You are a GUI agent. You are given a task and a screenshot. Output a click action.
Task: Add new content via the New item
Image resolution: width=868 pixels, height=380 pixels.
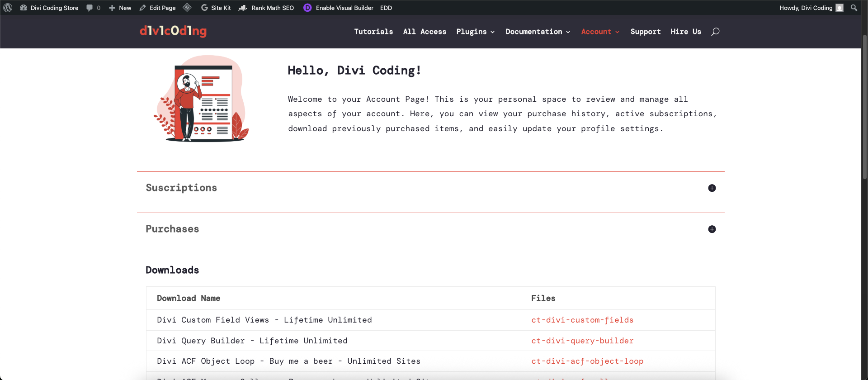click(120, 8)
